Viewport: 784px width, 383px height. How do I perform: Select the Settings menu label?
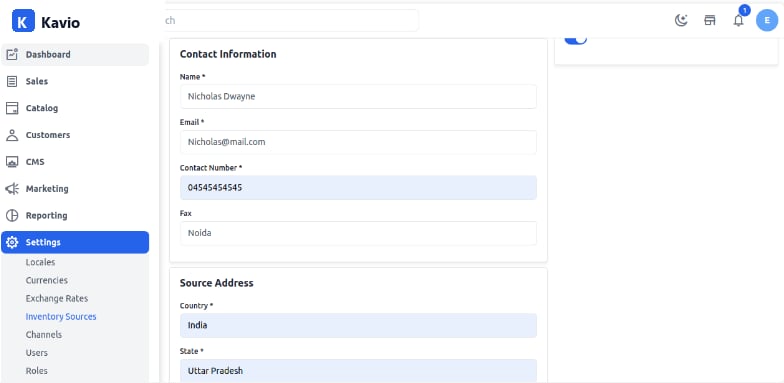[43, 242]
